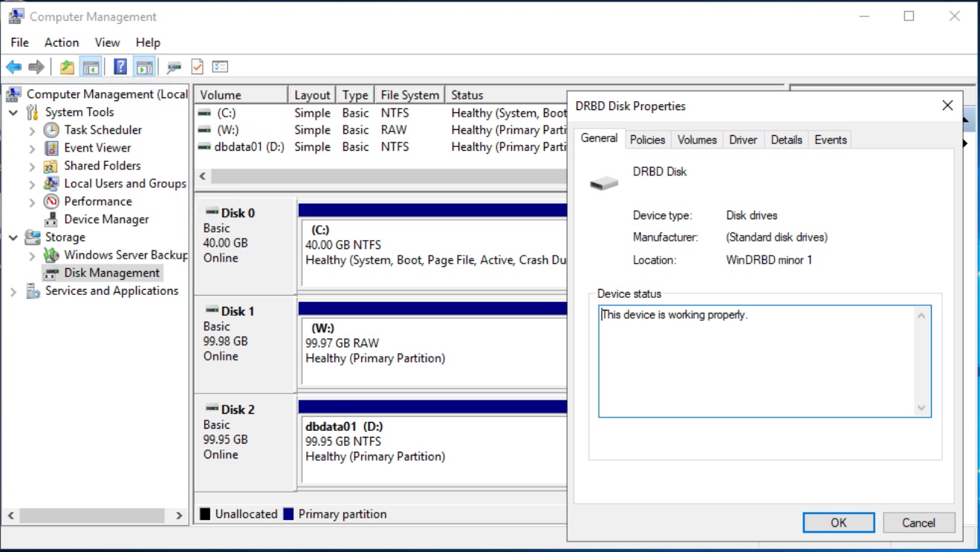
Task: Click the Back navigation arrow in the toolbar
Action: pyautogui.click(x=13, y=66)
